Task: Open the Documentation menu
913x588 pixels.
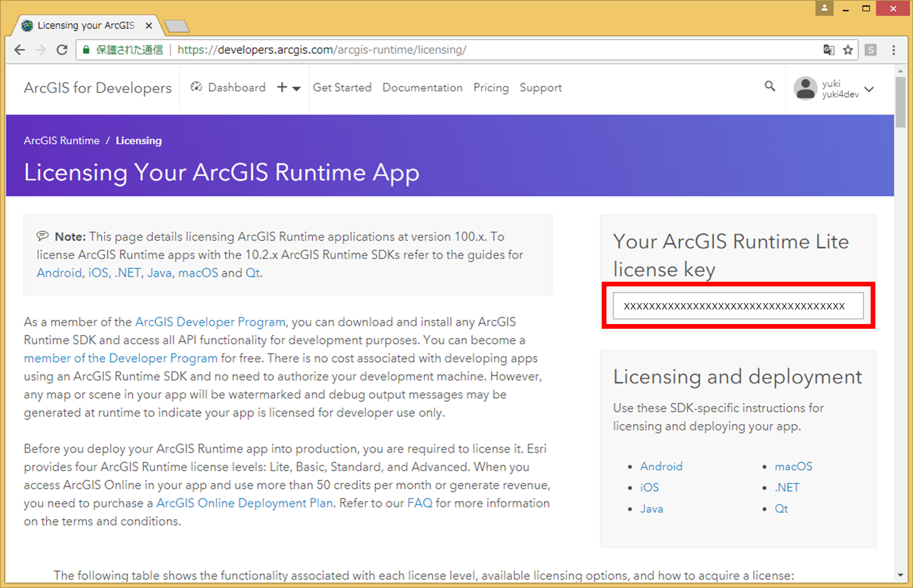Action: pos(423,87)
